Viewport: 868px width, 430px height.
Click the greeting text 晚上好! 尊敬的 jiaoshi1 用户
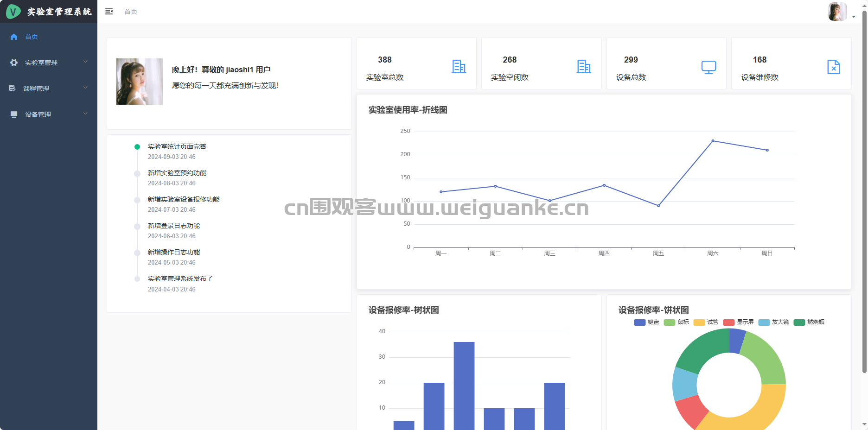221,70
